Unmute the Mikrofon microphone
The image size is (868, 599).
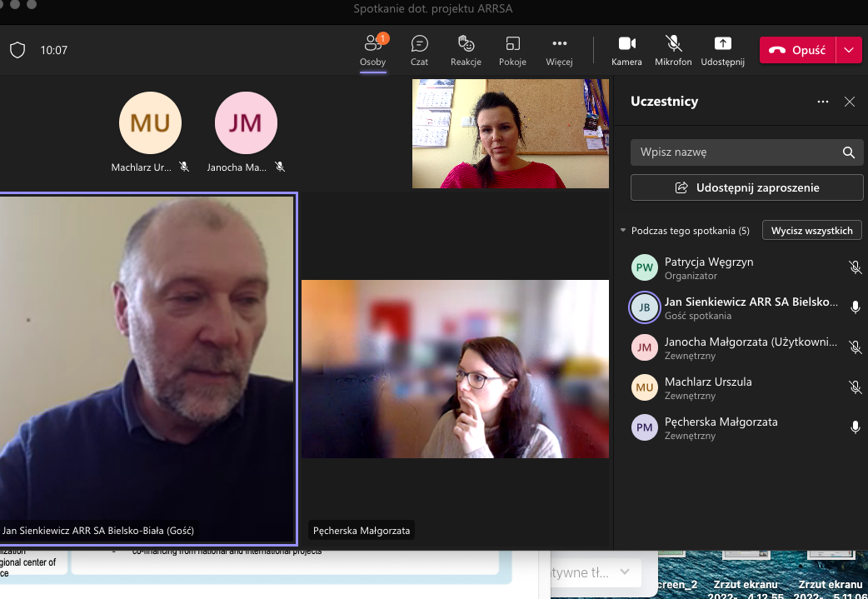click(673, 44)
